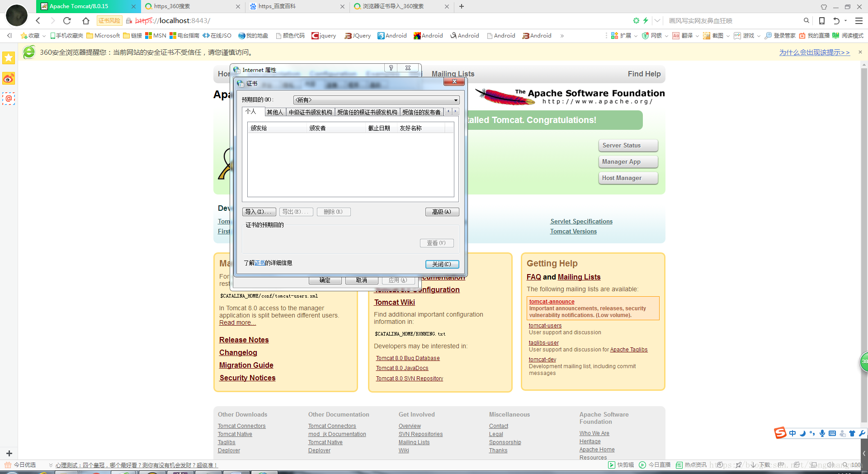This screenshot has height=474, width=868.
Task: Switch to 受信任的根证书颁发机构 tab
Action: pyautogui.click(x=367, y=112)
